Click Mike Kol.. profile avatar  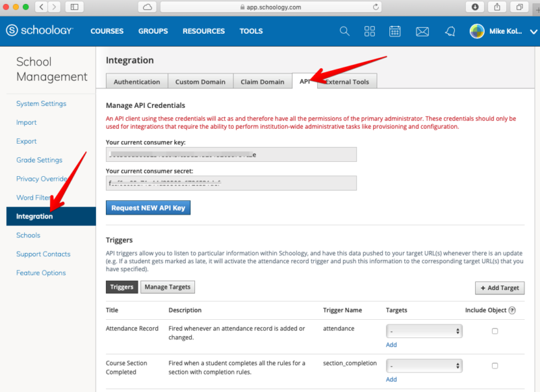pos(477,31)
